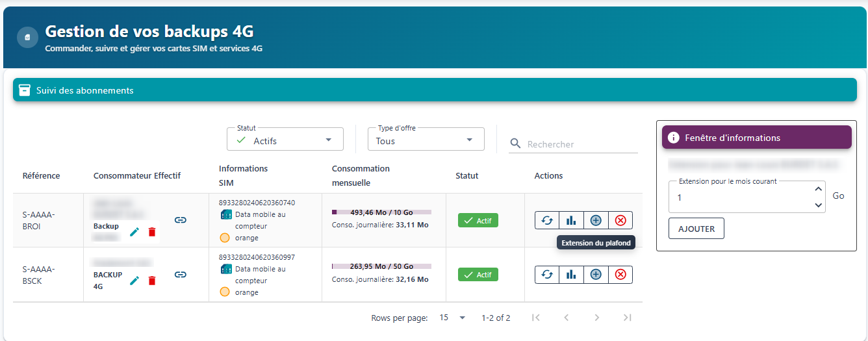Click the Consommation mensuelle column header
The height and width of the screenshot is (341, 868).
[361, 175]
